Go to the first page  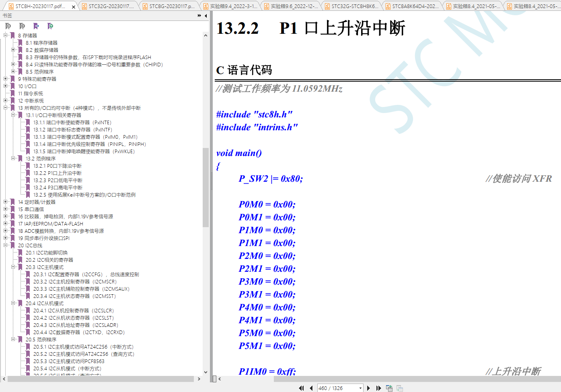point(301,388)
